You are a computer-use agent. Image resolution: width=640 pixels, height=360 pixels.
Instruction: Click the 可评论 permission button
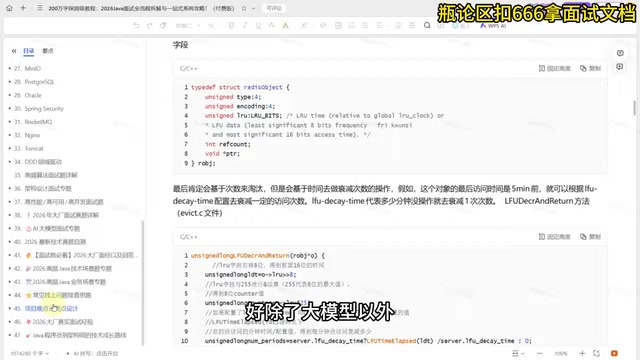click(x=274, y=8)
